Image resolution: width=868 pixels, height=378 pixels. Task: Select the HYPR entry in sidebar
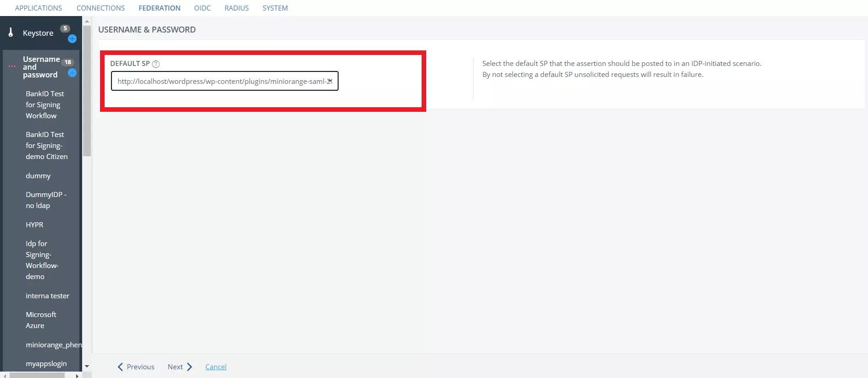34,225
